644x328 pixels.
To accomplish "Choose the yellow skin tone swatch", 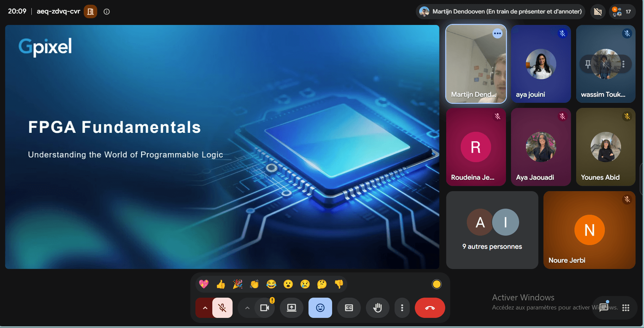I will coord(437,284).
